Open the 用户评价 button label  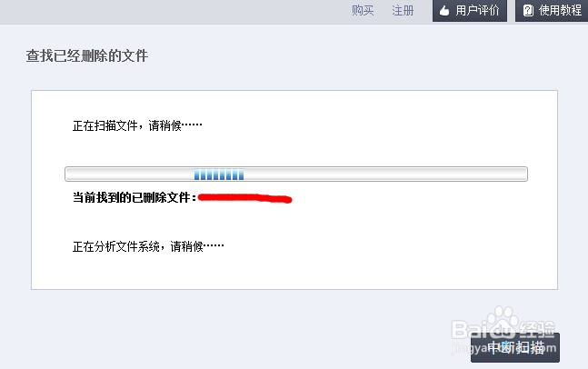(477, 11)
